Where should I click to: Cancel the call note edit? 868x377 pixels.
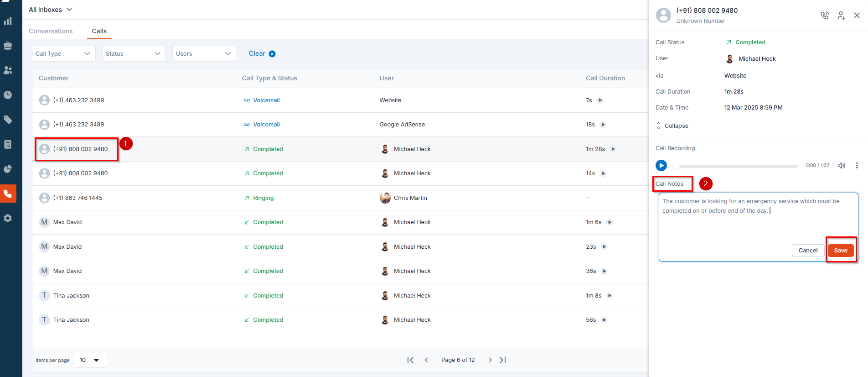(808, 250)
